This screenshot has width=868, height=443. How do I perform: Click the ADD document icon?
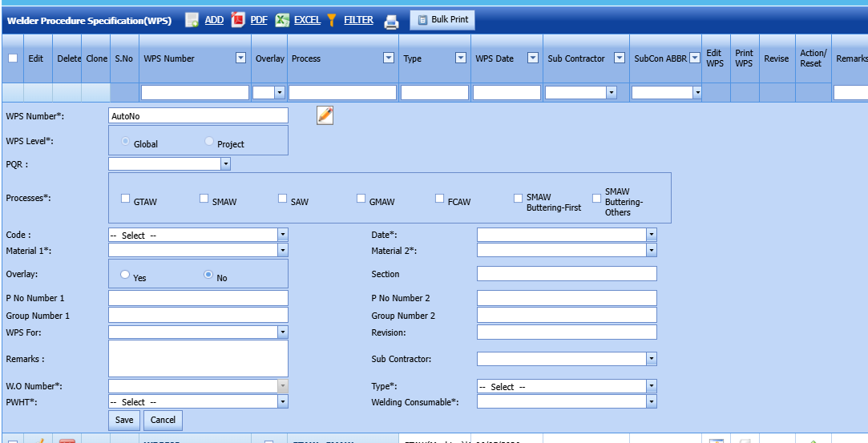192,21
